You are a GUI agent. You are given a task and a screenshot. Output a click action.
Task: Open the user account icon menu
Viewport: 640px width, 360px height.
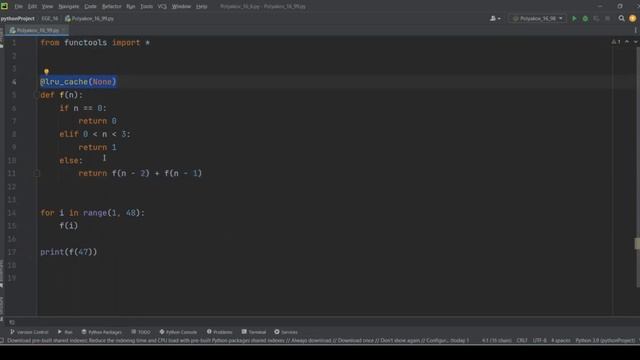click(x=495, y=18)
